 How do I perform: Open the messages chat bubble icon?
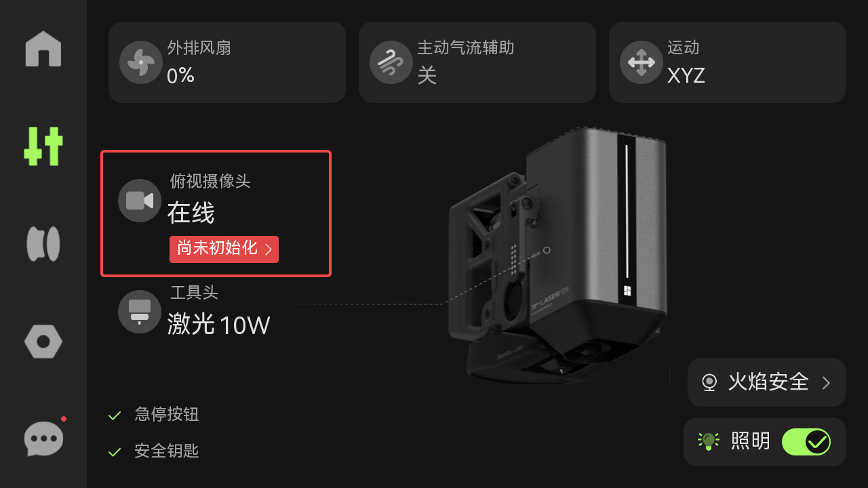click(44, 439)
